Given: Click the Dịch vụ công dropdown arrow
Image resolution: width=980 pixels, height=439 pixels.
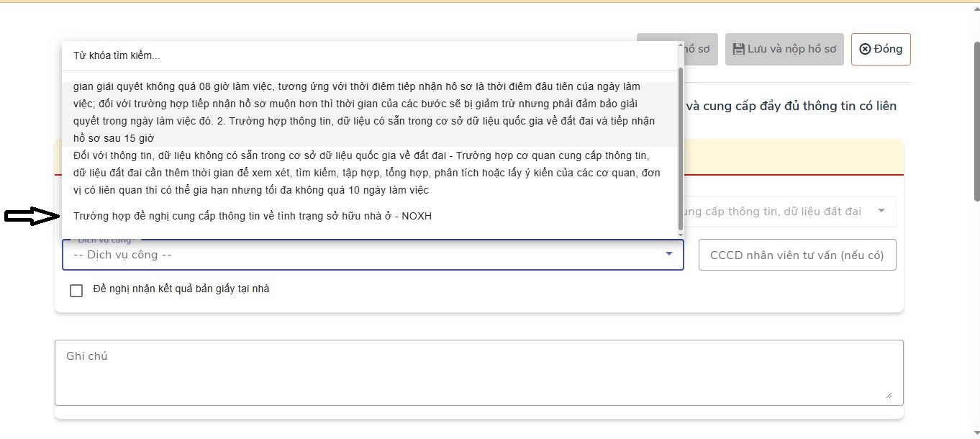Looking at the screenshot, I should pos(668,254).
